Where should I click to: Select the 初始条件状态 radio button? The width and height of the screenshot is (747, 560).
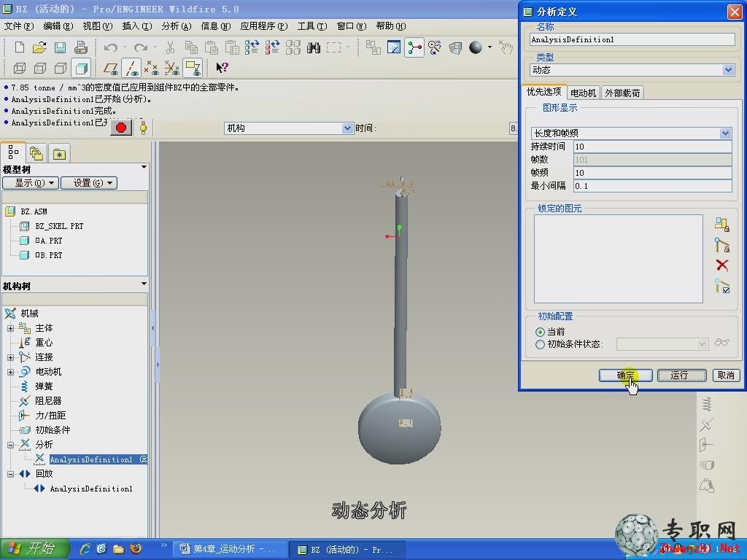click(540, 344)
